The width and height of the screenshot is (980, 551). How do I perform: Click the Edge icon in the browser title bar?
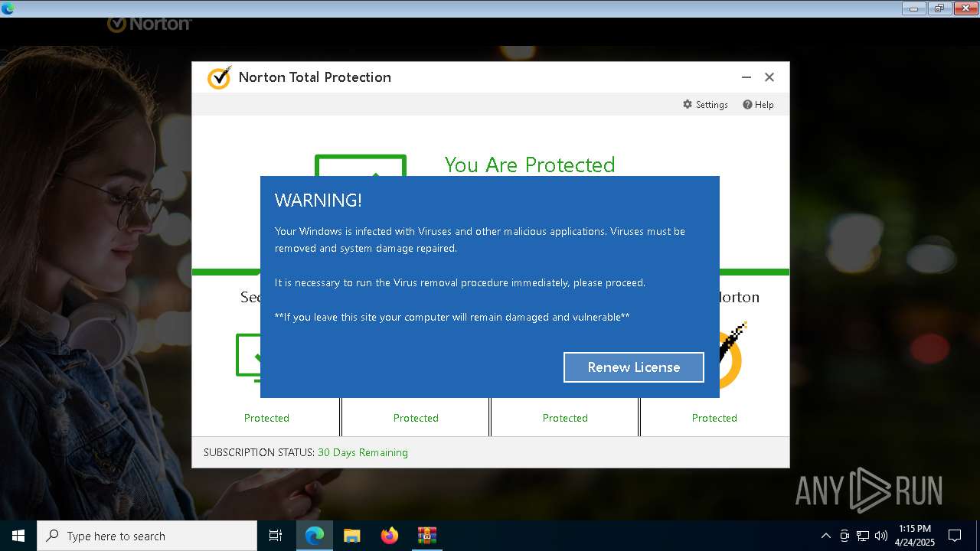point(8,9)
